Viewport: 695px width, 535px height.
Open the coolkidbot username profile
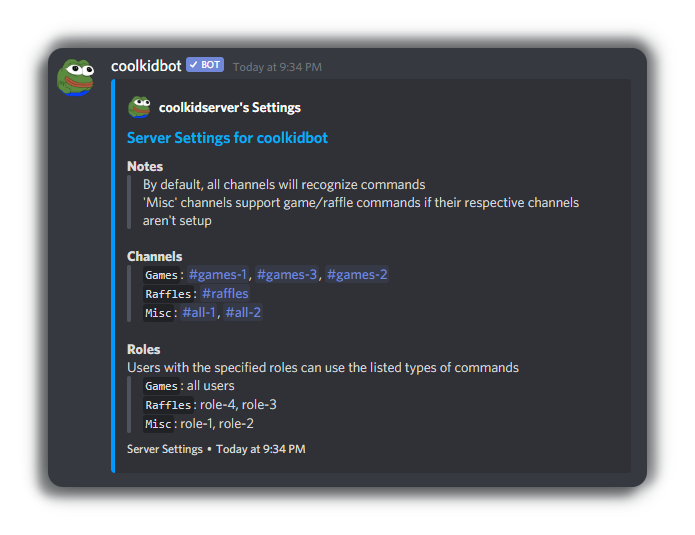click(x=146, y=66)
